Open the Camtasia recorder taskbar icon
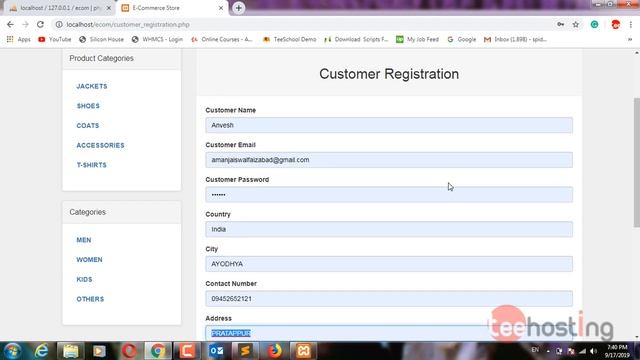The height and width of the screenshot is (360, 640). 187,351
